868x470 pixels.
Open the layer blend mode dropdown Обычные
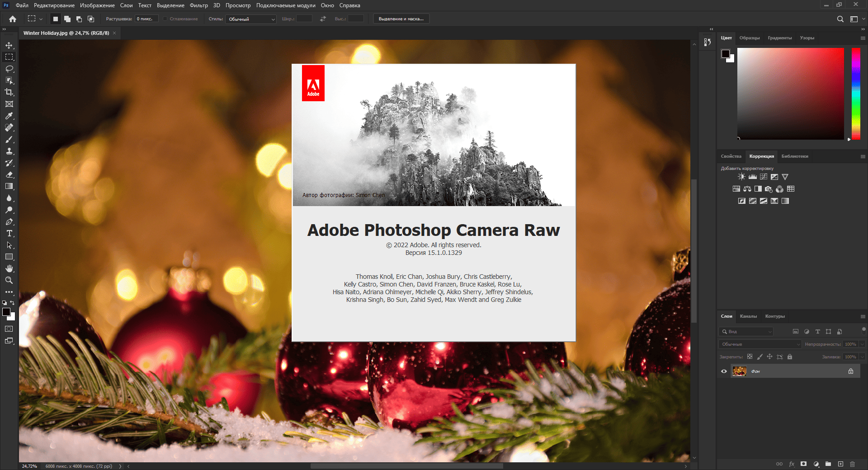(760, 344)
